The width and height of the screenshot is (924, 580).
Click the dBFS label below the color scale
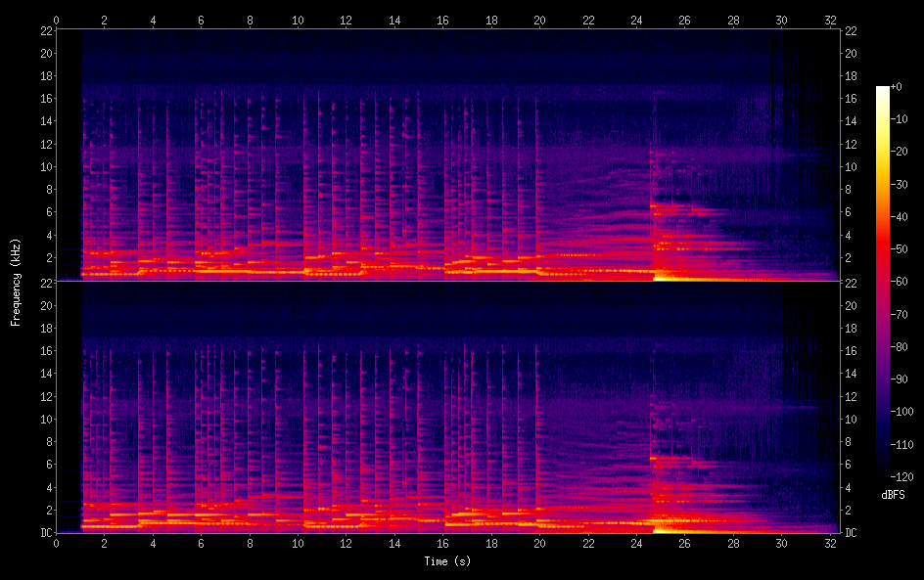pos(893,496)
